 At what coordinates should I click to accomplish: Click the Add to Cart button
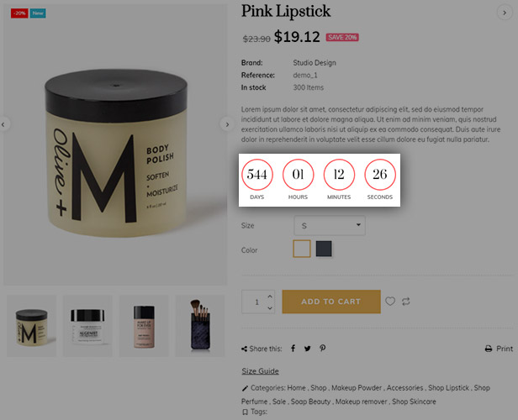click(x=331, y=302)
